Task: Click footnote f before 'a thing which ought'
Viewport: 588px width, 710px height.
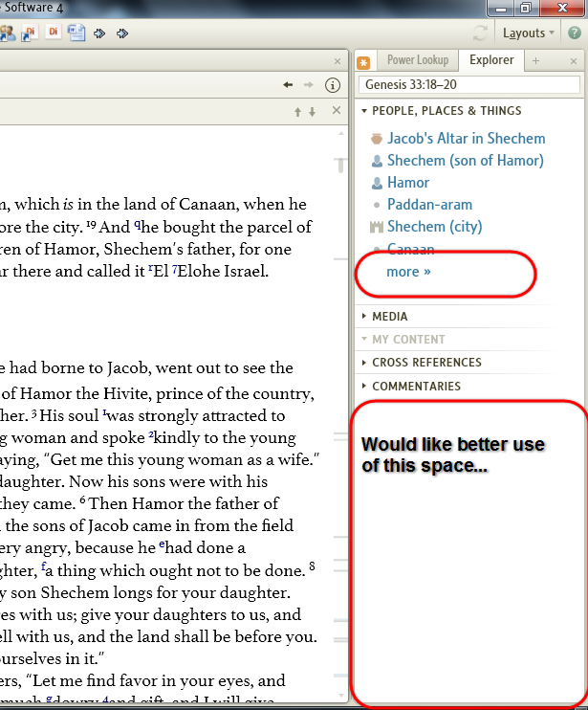Action: pyautogui.click(x=43, y=566)
